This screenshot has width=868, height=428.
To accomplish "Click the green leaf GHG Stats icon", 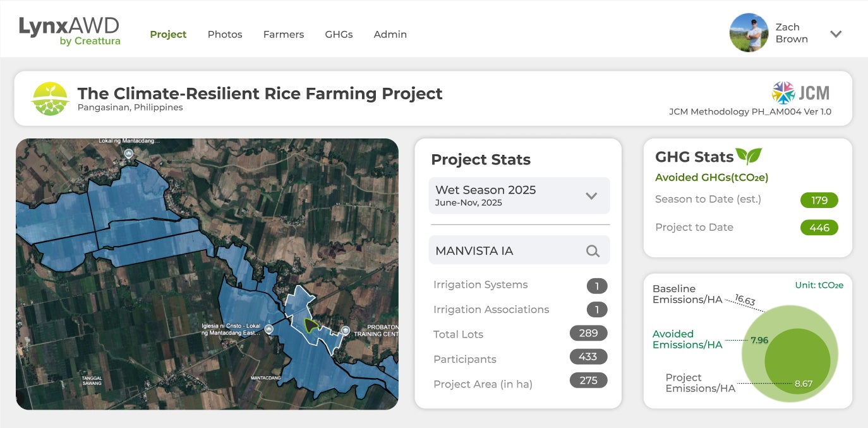I will tap(750, 156).
